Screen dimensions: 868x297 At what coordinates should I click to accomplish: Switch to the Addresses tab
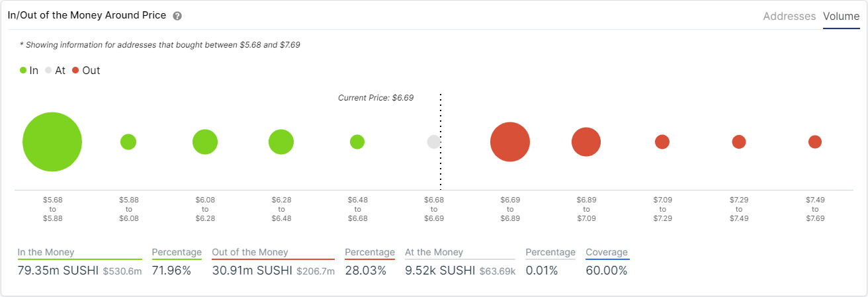[789, 17]
